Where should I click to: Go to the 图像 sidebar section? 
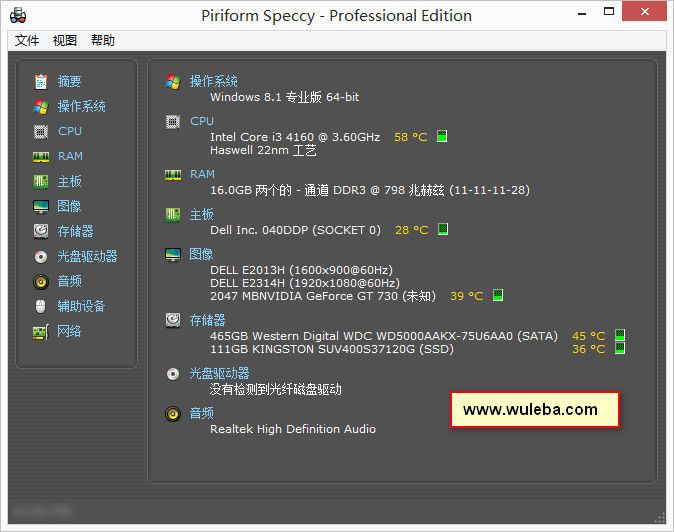click(x=69, y=206)
